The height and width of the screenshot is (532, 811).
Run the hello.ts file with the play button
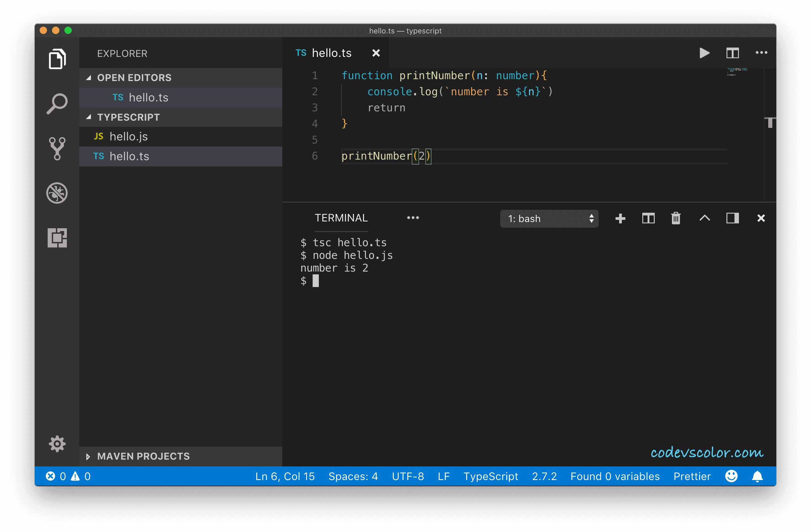coord(704,53)
